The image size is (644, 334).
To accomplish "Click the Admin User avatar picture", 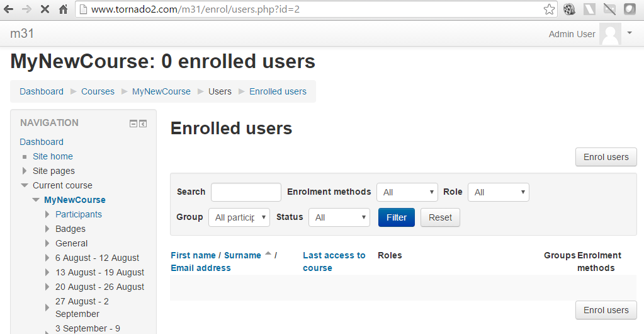I will point(610,34).
